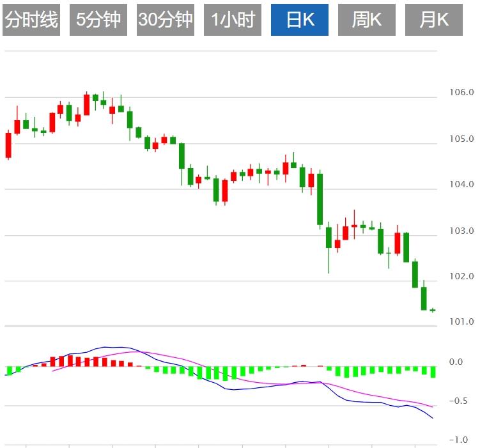Image resolution: width=480 pixels, height=448 pixels.
Task: Select the MACD -0.5 axis label
Action: 460,401
